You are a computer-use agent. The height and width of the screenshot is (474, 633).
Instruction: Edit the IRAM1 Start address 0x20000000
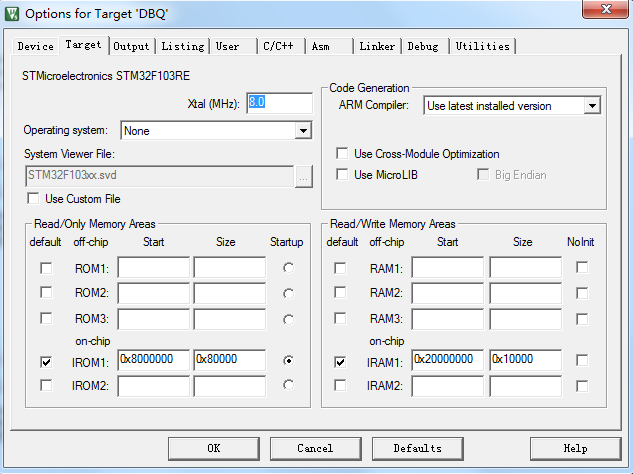(x=447, y=360)
